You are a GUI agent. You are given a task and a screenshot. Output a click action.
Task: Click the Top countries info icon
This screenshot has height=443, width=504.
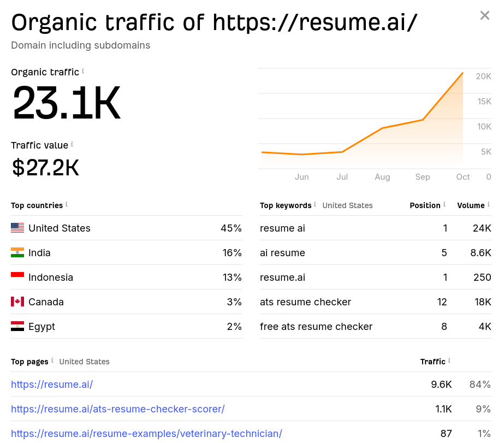pyautogui.click(x=67, y=203)
